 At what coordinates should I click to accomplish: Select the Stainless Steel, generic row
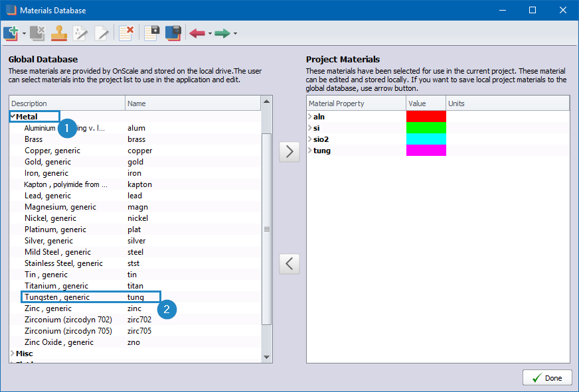pyautogui.click(x=135, y=263)
